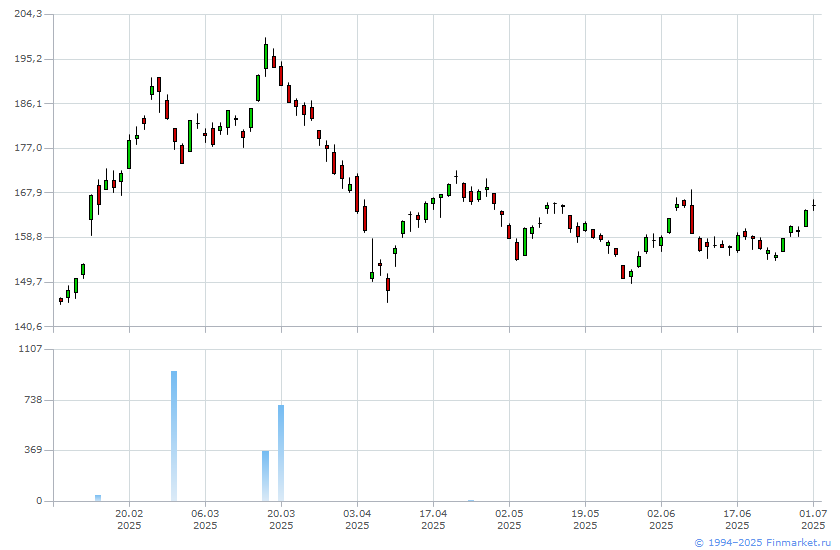Click the 1107 volume axis label

30,349
